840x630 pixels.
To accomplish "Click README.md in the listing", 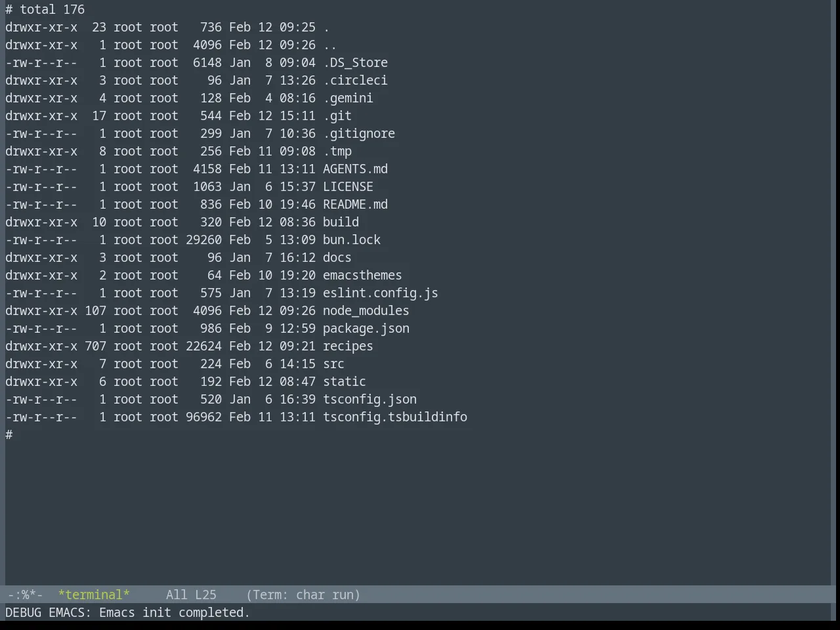I will click(355, 204).
